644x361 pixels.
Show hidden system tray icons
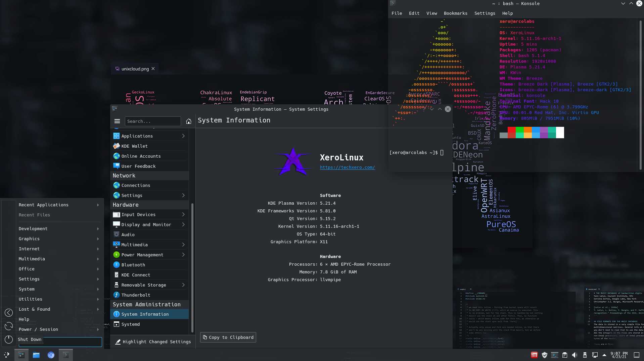[604, 355]
